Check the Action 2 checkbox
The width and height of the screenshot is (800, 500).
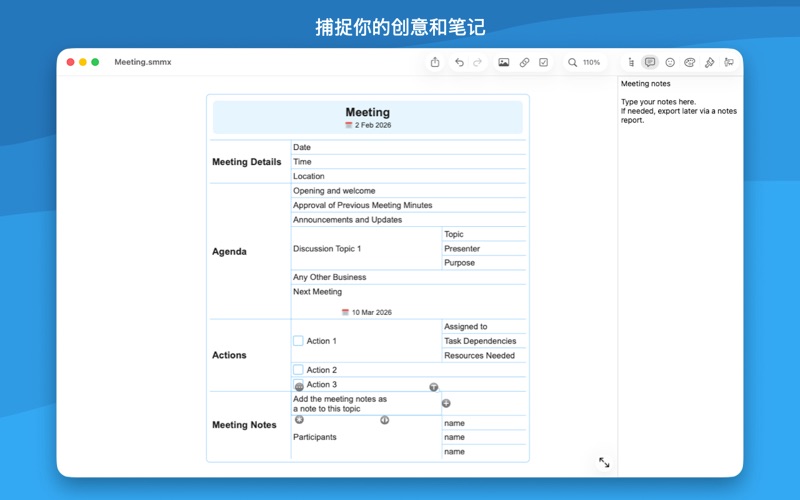298,370
